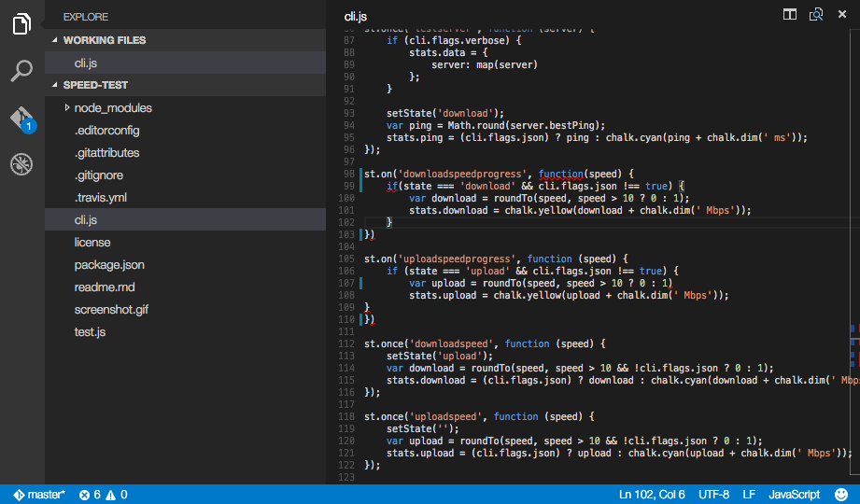The width and height of the screenshot is (860, 504).
Task: Click the editor's scrollbar overview ruler marks
Action: tap(853, 345)
